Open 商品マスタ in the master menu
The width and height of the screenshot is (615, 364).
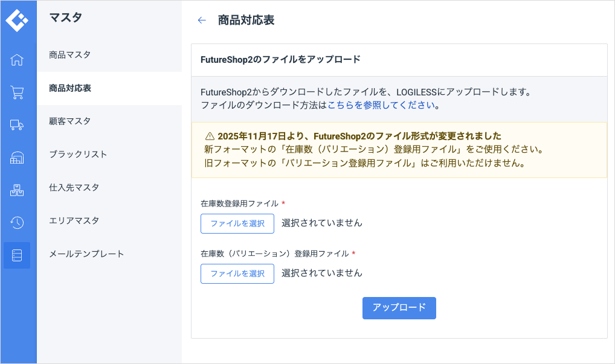click(x=70, y=55)
